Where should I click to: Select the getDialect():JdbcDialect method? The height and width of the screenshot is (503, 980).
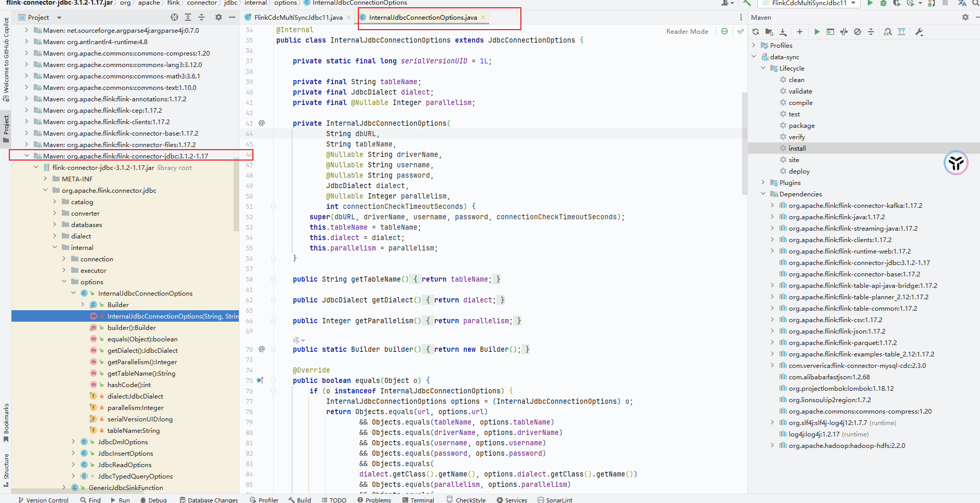[142, 350]
